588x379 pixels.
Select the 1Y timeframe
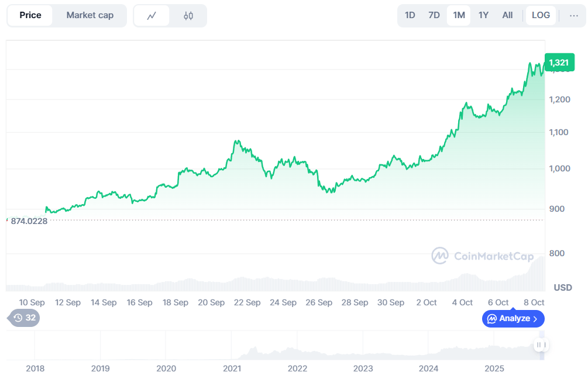pyautogui.click(x=483, y=15)
